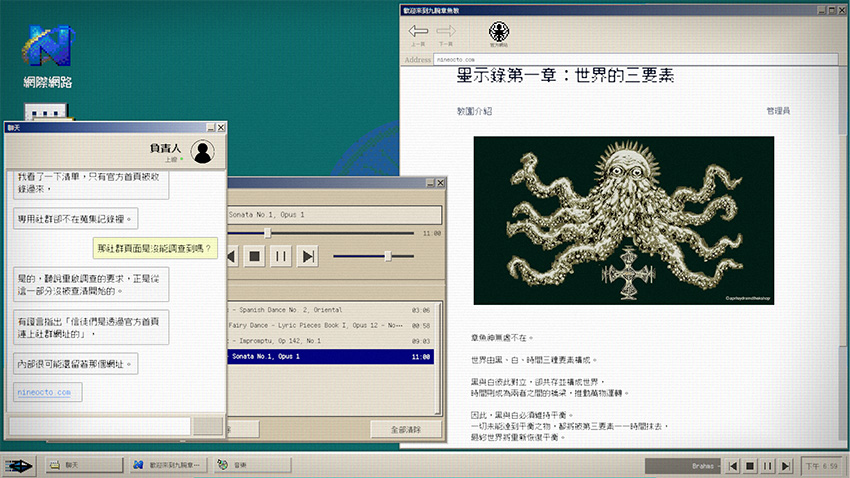
Task: Click the 全部清除 button in the playlist
Action: 406,429
